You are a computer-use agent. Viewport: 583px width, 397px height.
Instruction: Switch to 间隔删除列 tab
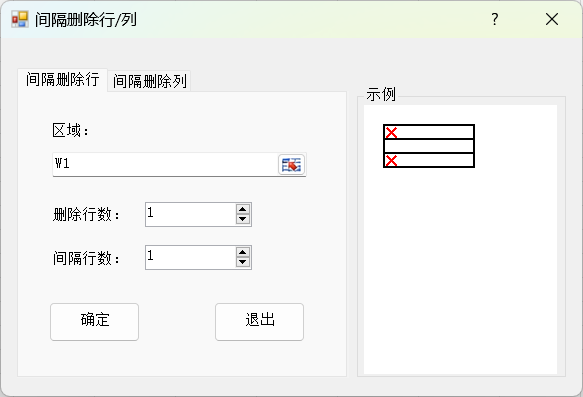149,81
